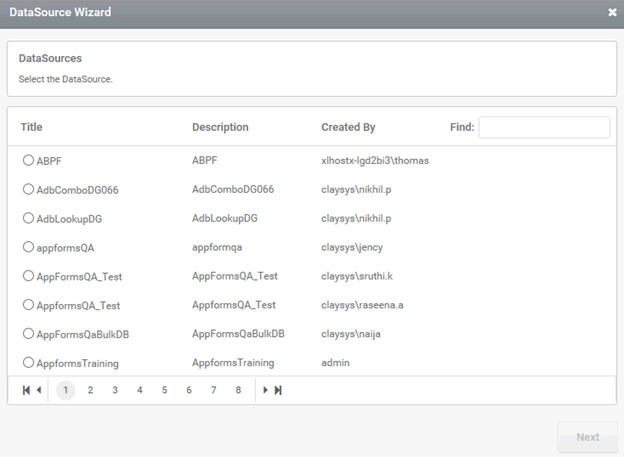The height and width of the screenshot is (457, 624).
Task: Close the DataSource Wizard dialog
Action: point(612,12)
